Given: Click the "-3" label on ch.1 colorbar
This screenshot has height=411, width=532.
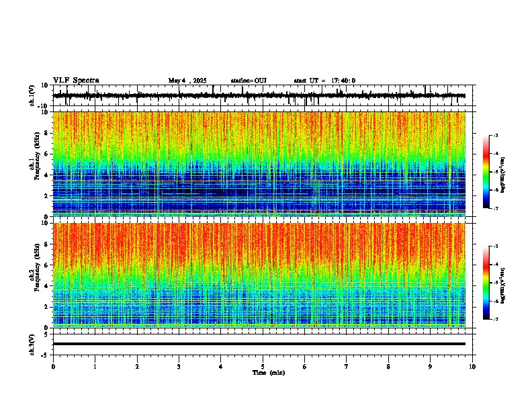Looking at the screenshot, I should point(496,136).
